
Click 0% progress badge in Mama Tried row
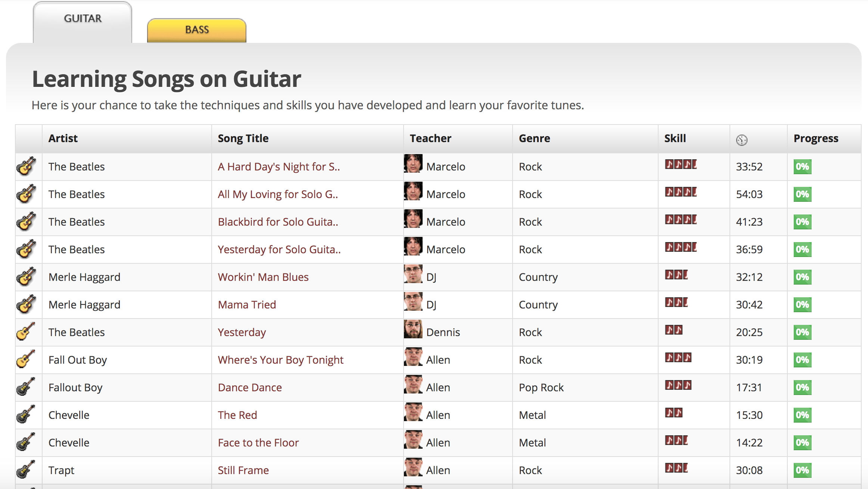(802, 305)
